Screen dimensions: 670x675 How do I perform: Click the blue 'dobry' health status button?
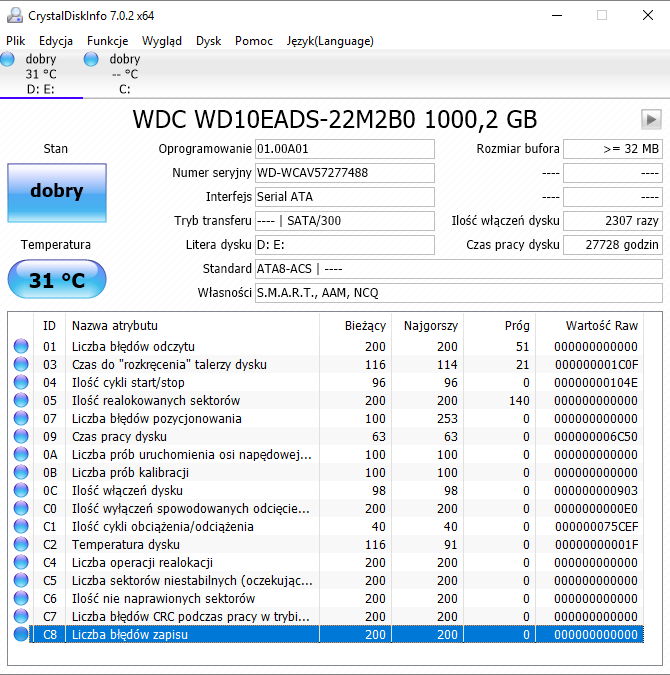57,192
